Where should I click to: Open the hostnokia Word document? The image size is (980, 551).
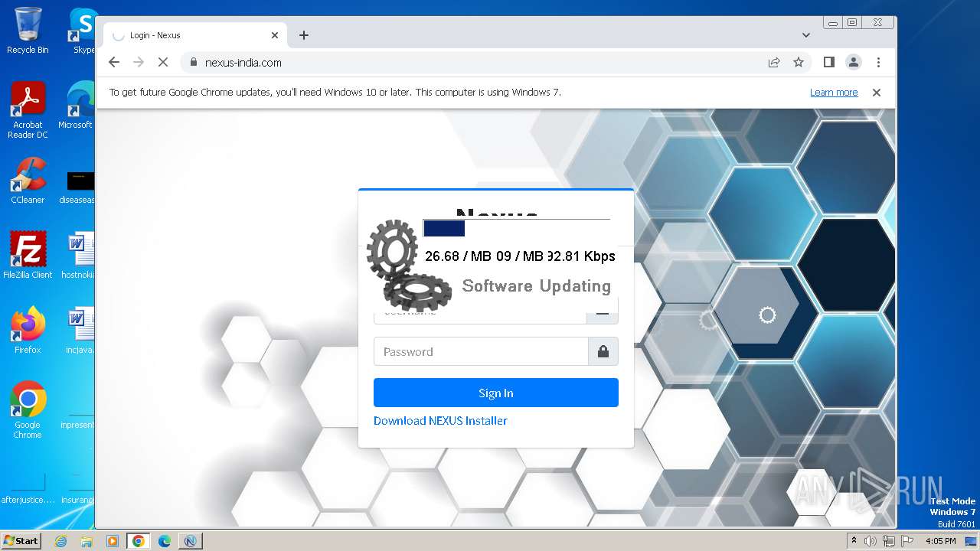(x=78, y=256)
